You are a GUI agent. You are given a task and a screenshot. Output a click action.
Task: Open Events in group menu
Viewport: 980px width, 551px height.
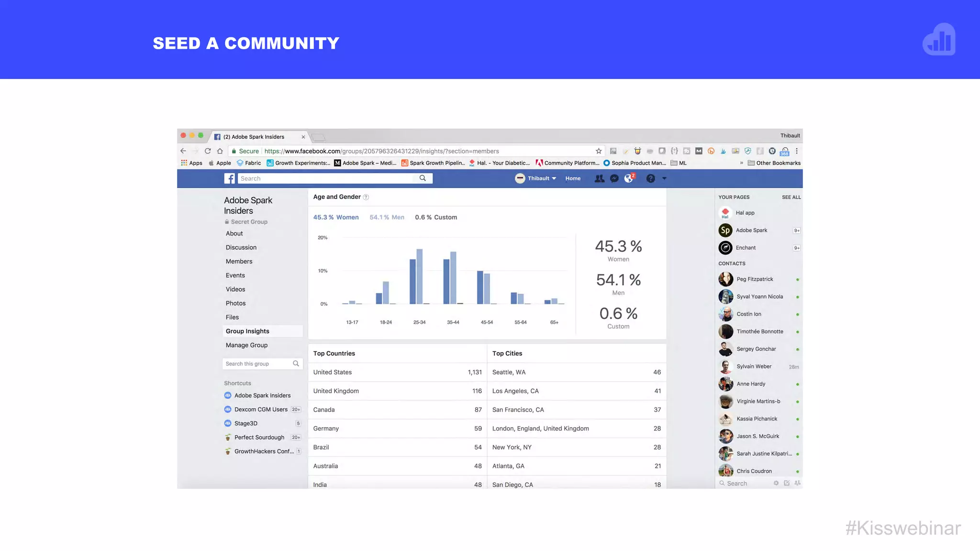click(235, 275)
